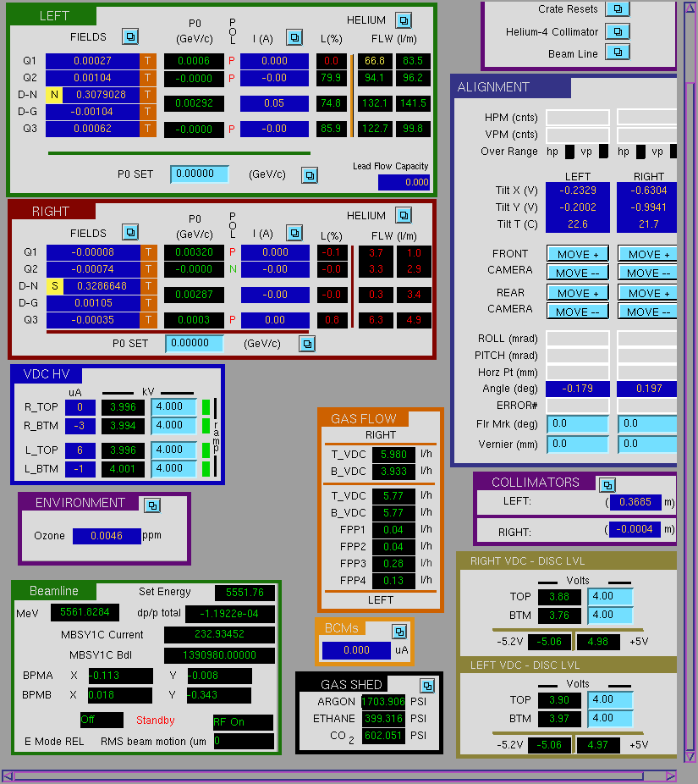Select BCMs current value 0.000 uA
Viewport: 698px width, 784px height.
[x=356, y=650]
